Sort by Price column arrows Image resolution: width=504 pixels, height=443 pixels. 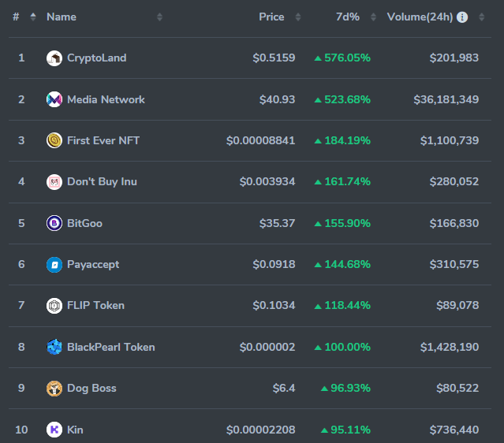pos(298,17)
